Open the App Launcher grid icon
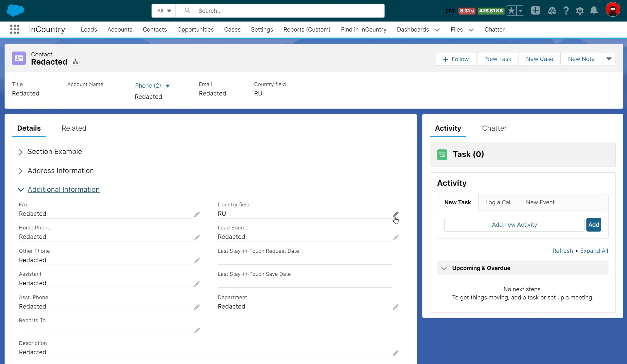Image resolution: width=627 pixels, height=364 pixels. 15,29
